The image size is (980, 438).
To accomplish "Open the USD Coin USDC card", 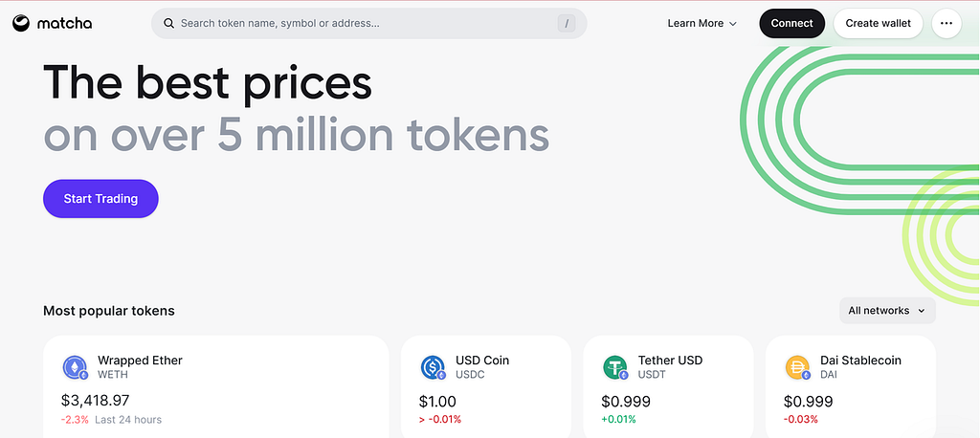I will (485, 386).
